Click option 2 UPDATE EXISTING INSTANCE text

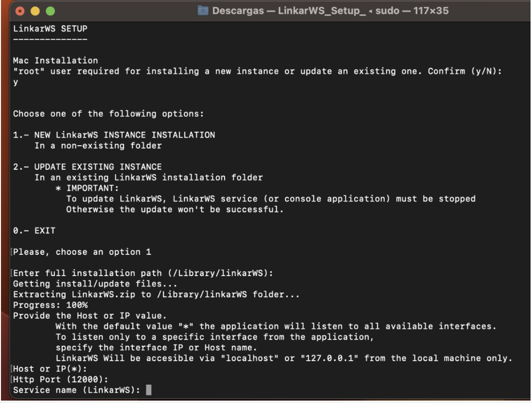coord(87,167)
